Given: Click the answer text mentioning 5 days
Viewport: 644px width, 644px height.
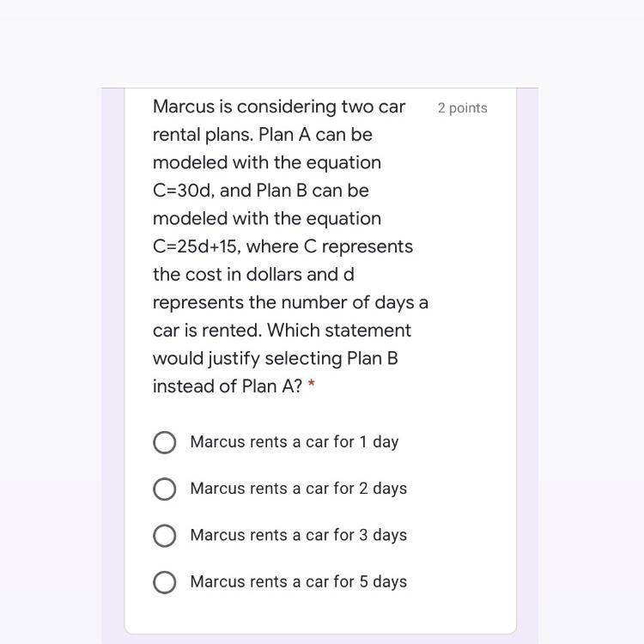Looking at the screenshot, I should tap(298, 582).
